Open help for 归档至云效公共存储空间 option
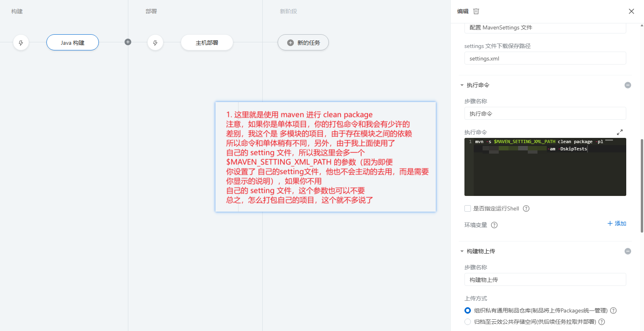This screenshot has width=644, height=331. click(602, 322)
